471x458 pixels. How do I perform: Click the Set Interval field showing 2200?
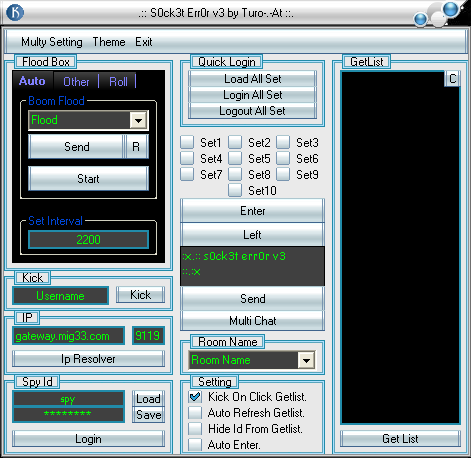click(88, 239)
